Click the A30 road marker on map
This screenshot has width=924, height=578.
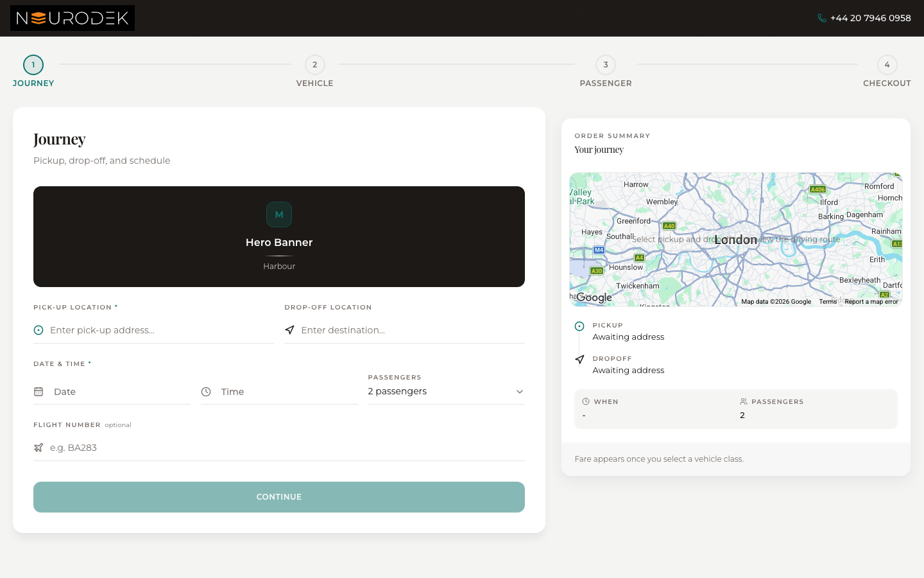pos(597,271)
